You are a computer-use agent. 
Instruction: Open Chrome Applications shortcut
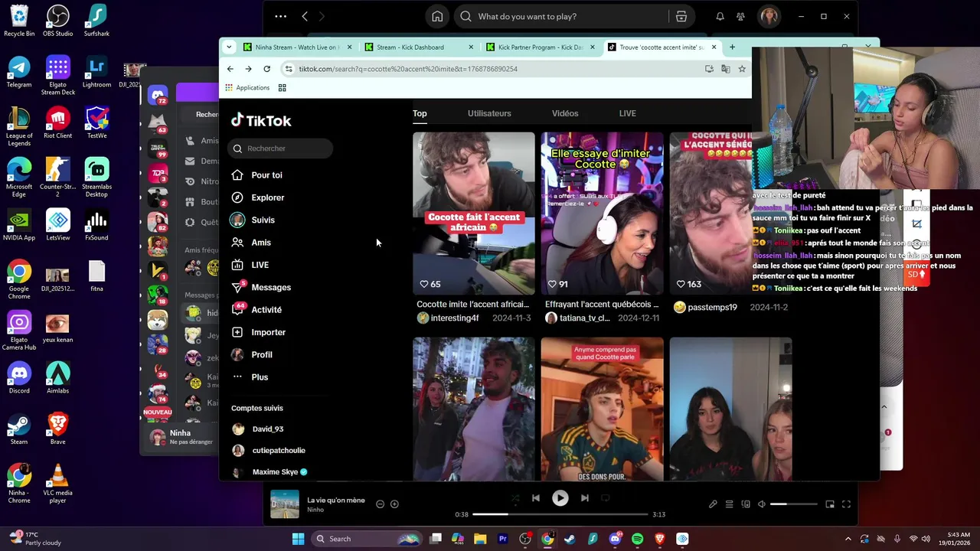point(247,88)
